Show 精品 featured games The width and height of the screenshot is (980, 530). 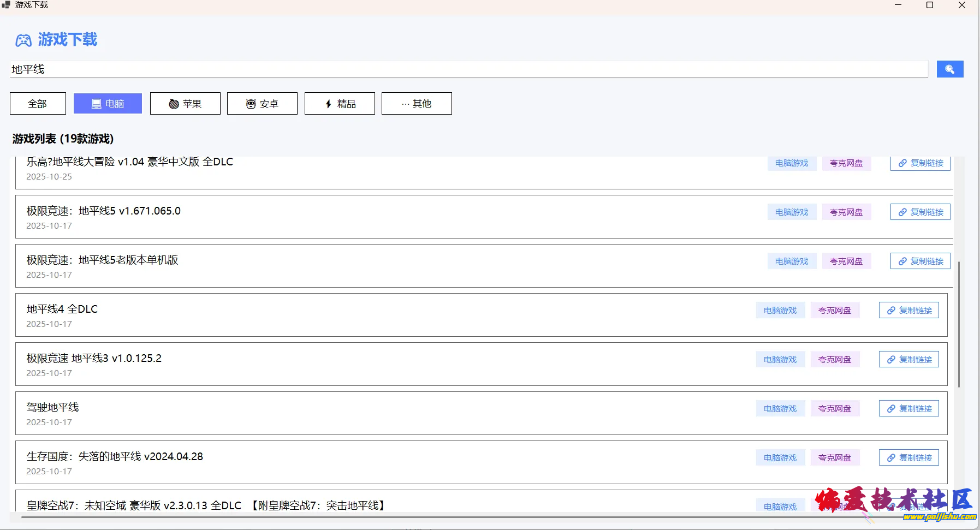pos(340,104)
